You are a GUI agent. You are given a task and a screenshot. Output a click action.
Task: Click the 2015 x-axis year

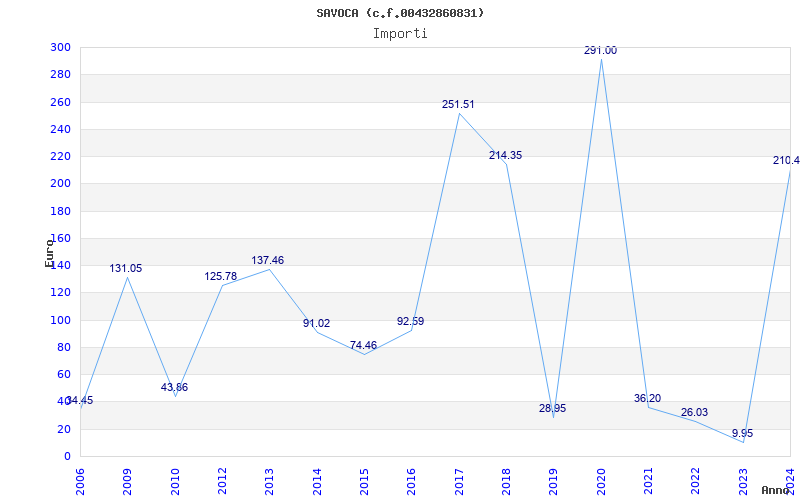[x=364, y=482]
